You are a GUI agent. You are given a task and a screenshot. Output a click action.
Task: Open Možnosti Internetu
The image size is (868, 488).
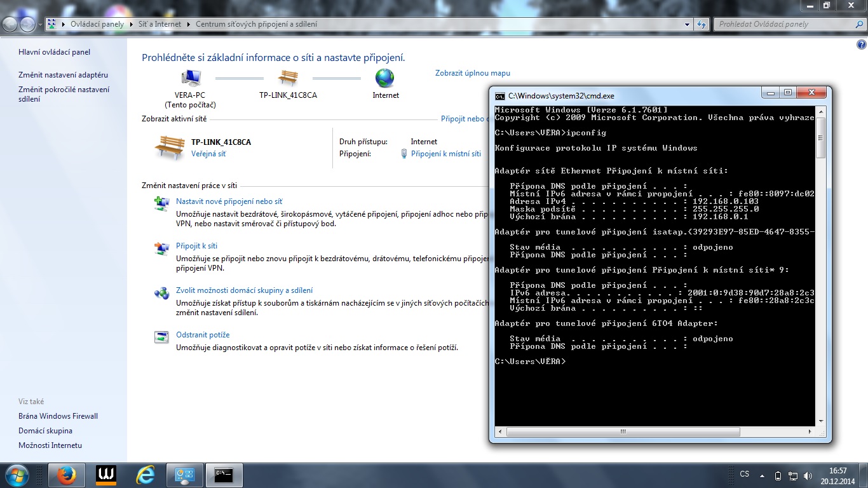50,445
